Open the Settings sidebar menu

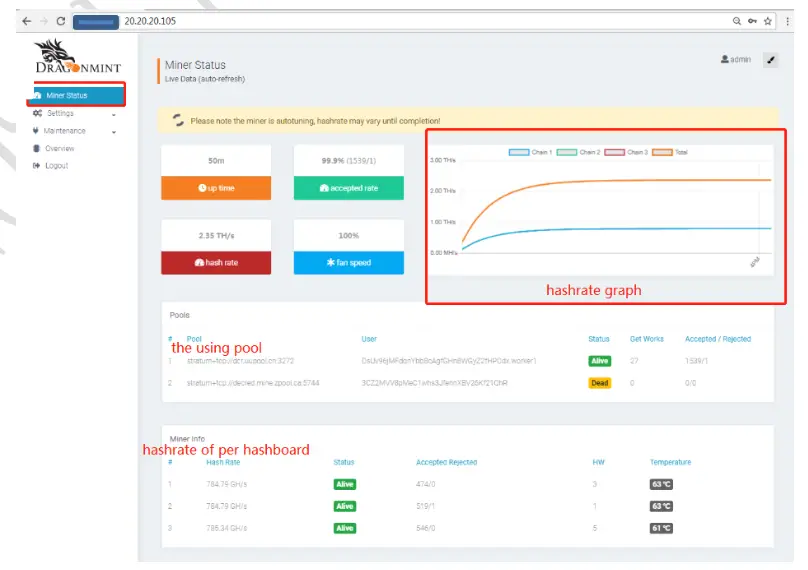point(60,113)
